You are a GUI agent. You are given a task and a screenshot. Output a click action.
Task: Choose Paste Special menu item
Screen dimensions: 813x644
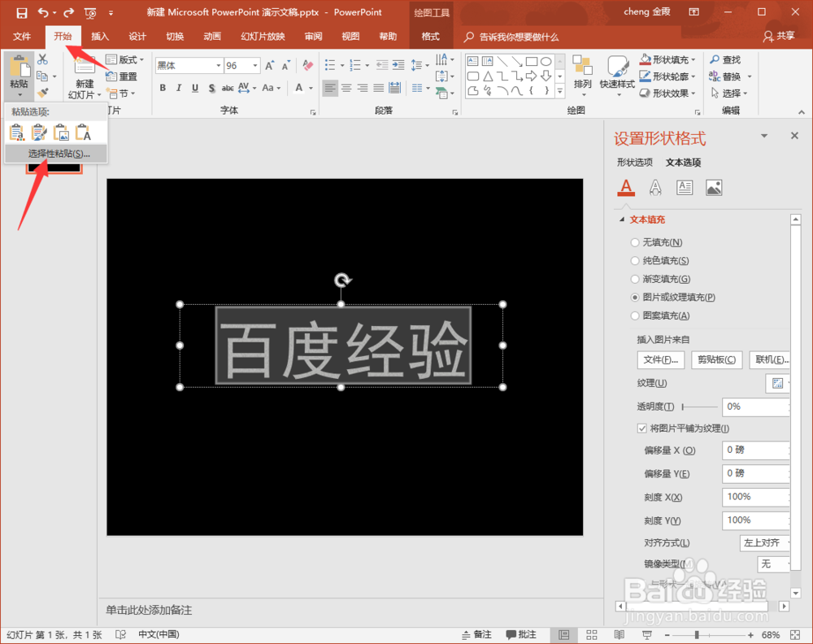click(56, 154)
